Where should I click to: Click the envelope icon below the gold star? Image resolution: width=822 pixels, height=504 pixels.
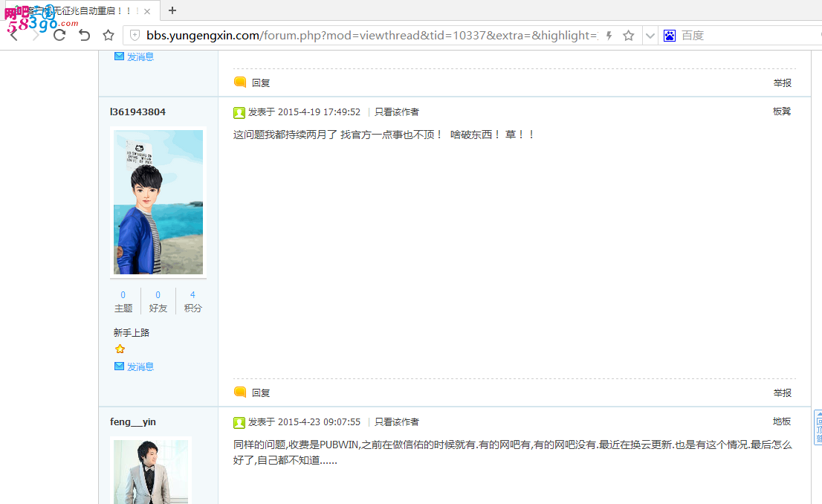click(x=119, y=366)
